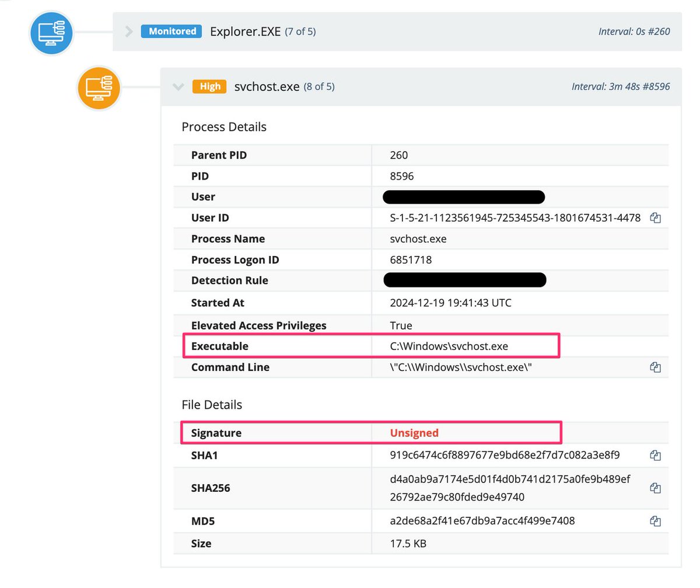
Task: Click the High severity badge
Action: click(210, 87)
